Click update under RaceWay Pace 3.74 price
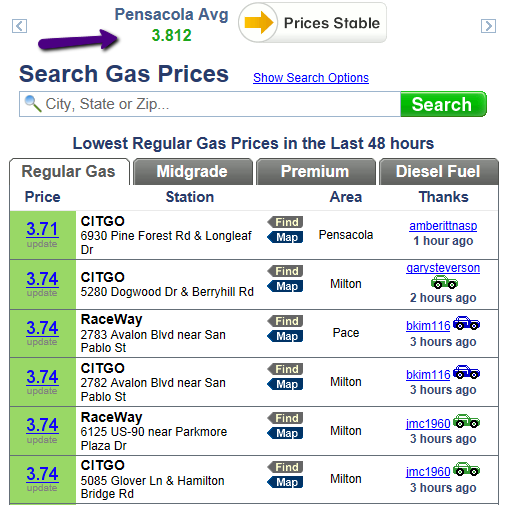This screenshot has width=505, height=505. [x=42, y=342]
